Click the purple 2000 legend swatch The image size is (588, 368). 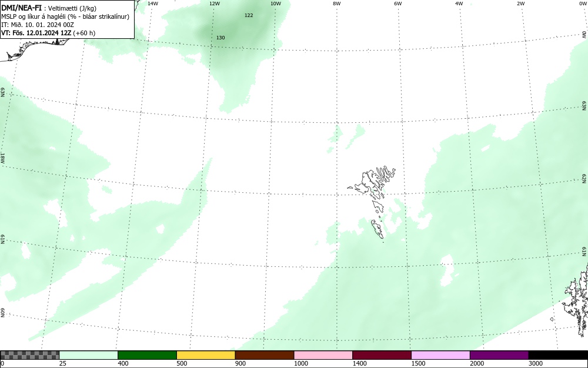tap(499, 355)
